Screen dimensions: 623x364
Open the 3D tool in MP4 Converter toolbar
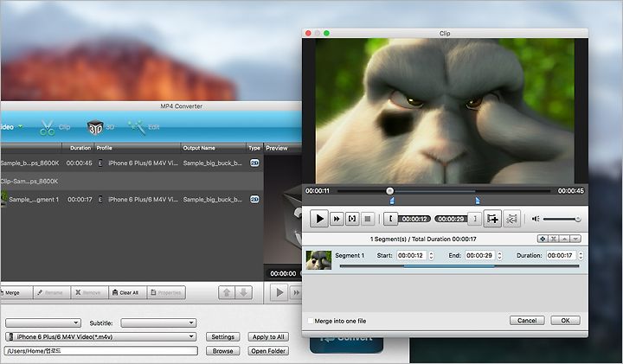[x=100, y=127]
